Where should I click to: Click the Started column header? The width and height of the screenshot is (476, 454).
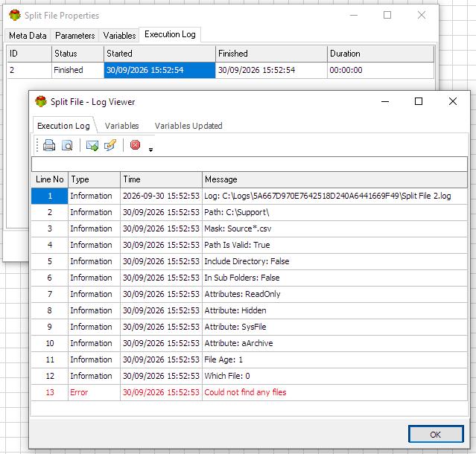[x=159, y=54]
